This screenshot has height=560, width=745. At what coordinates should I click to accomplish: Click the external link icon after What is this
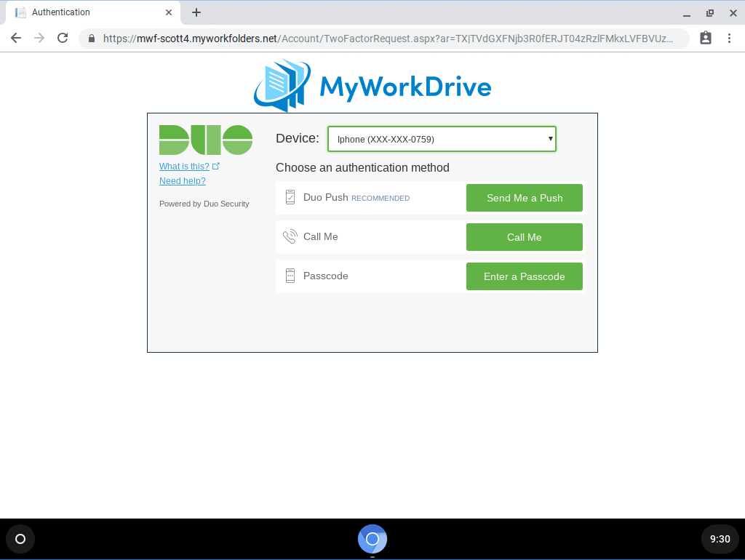pyautogui.click(x=216, y=166)
